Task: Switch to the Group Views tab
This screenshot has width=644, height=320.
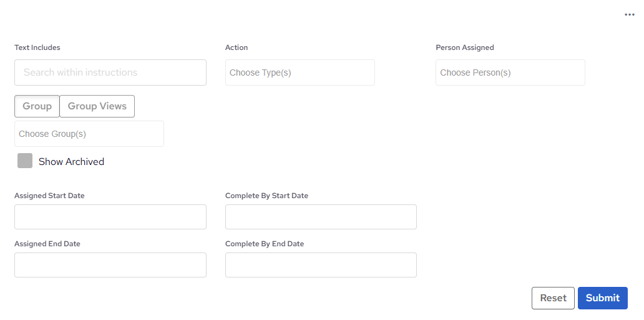Action: (97, 106)
